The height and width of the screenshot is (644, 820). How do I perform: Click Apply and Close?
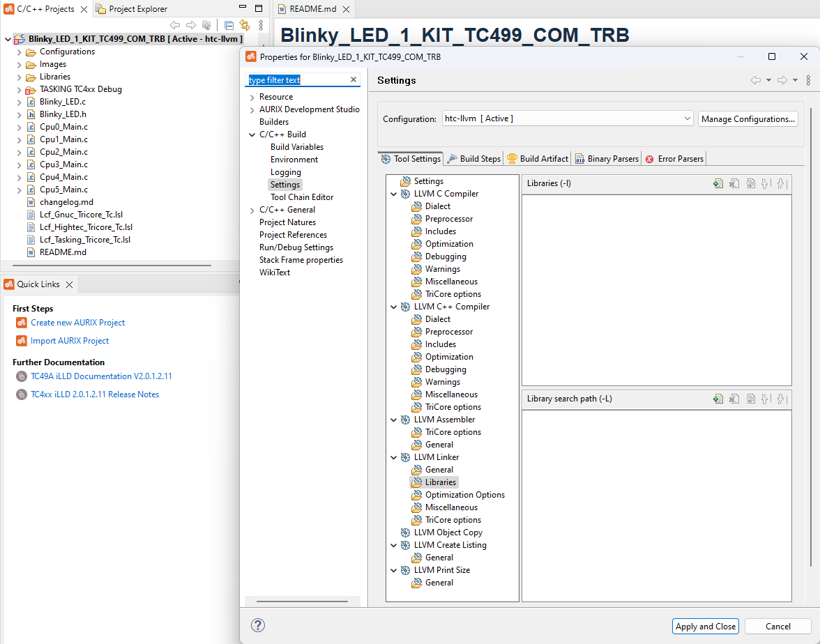tap(705, 626)
